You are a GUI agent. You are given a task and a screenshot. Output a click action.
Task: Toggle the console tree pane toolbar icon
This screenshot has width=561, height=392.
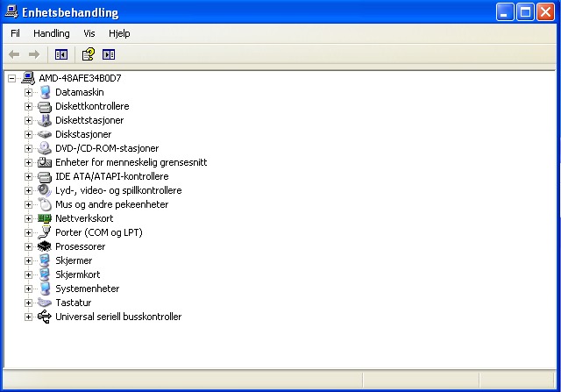[61, 54]
